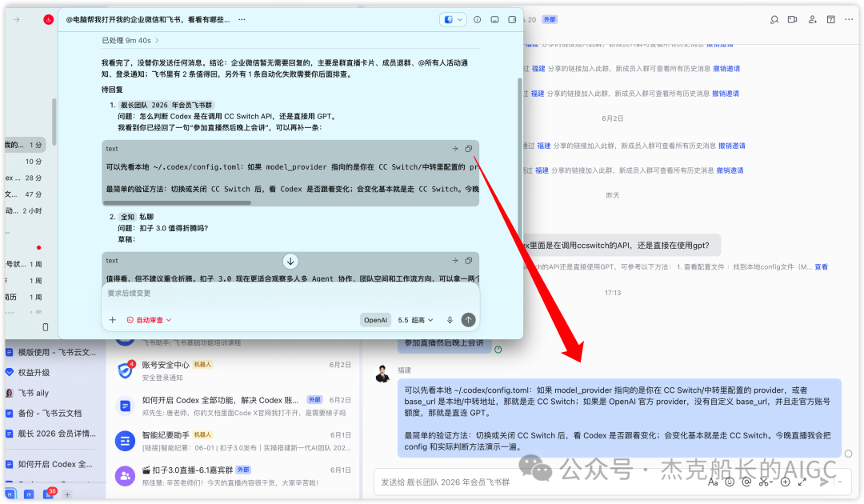
Task: Open the blue app picker dropdown in Codex header
Action: tap(453, 19)
